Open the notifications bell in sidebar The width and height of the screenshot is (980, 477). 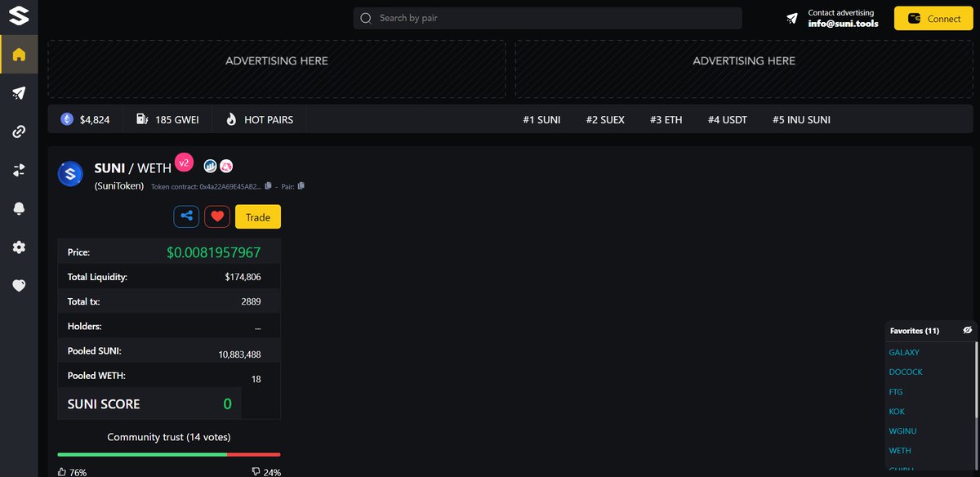point(19,209)
